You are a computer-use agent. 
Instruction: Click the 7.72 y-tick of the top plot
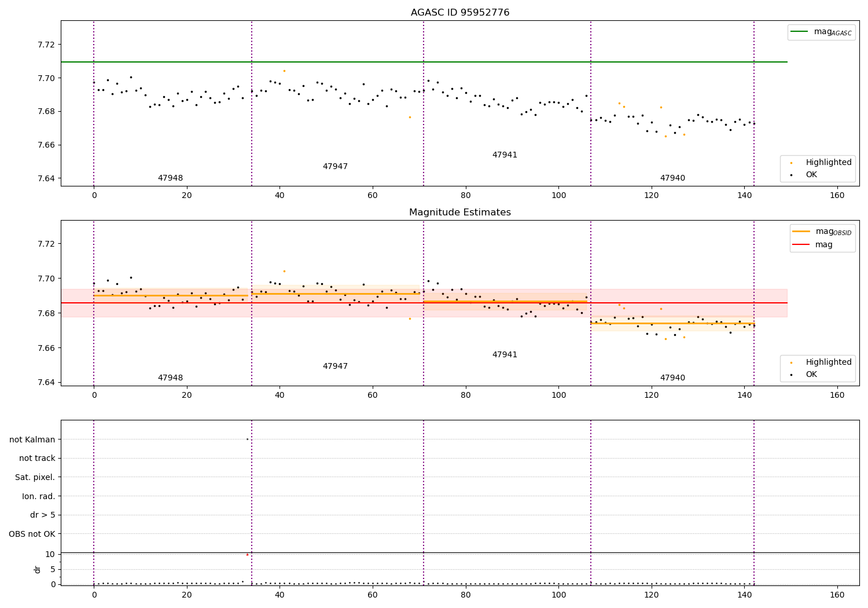pyautogui.click(x=46, y=45)
